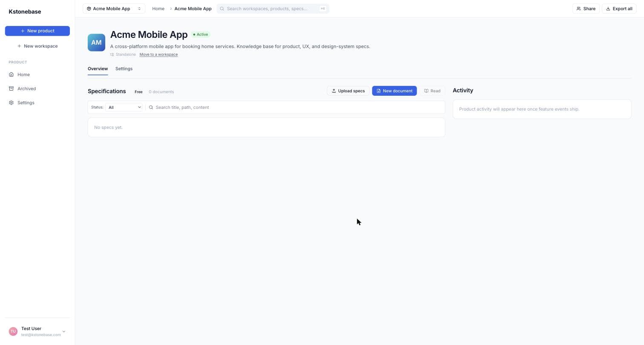The width and height of the screenshot is (644, 345).
Task: Click the 0 documents count
Action: click(161, 92)
